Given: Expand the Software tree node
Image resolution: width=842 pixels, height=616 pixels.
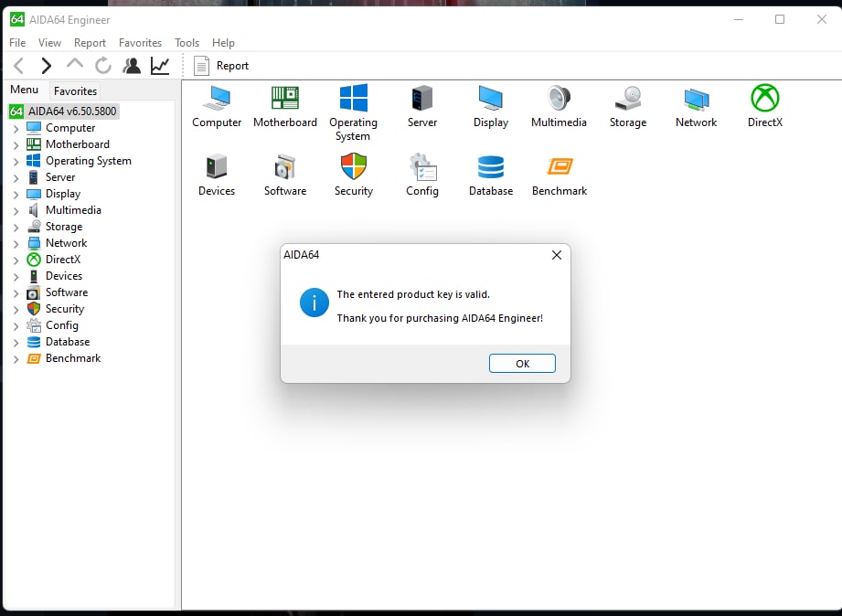Looking at the screenshot, I should (16, 293).
